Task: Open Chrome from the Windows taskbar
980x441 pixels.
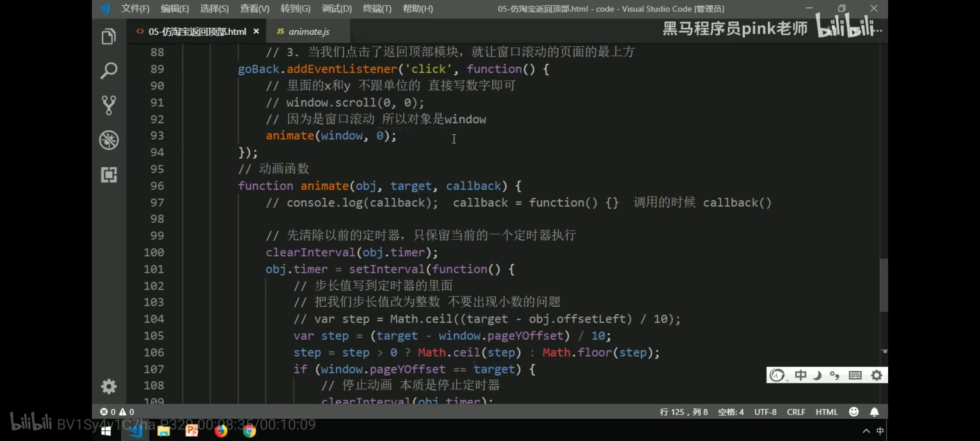Action: click(249, 431)
